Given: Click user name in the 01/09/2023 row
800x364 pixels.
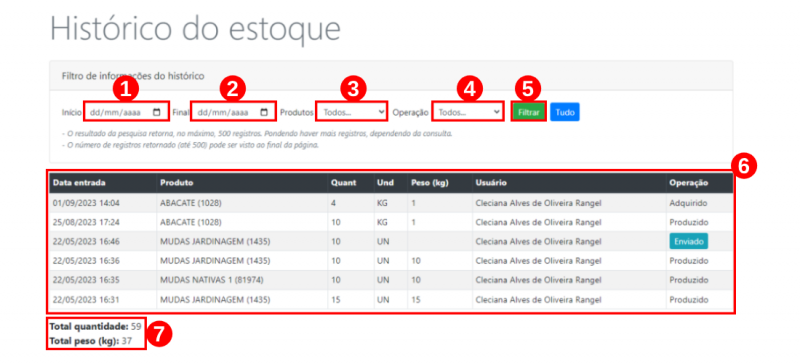Looking at the screenshot, I should click(538, 203).
